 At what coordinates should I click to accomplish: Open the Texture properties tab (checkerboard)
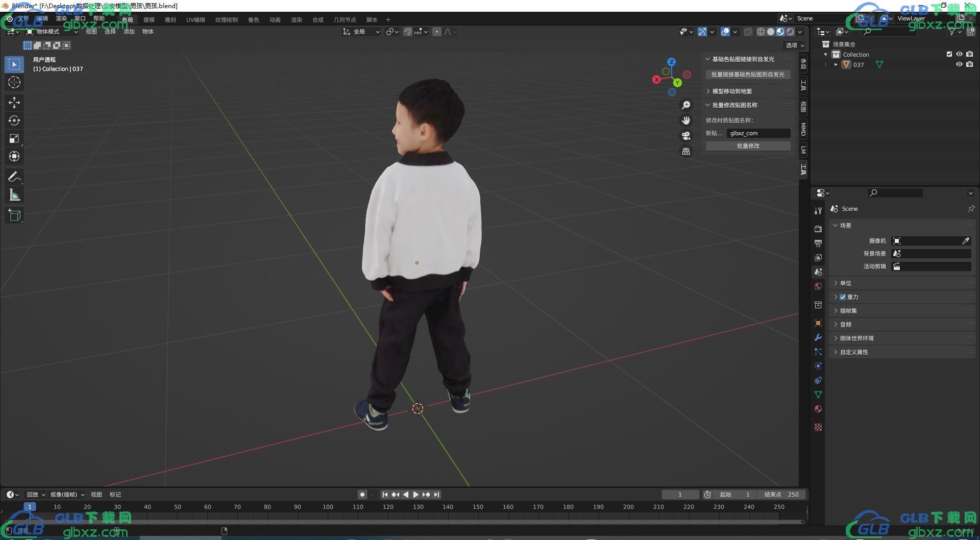pyautogui.click(x=818, y=427)
